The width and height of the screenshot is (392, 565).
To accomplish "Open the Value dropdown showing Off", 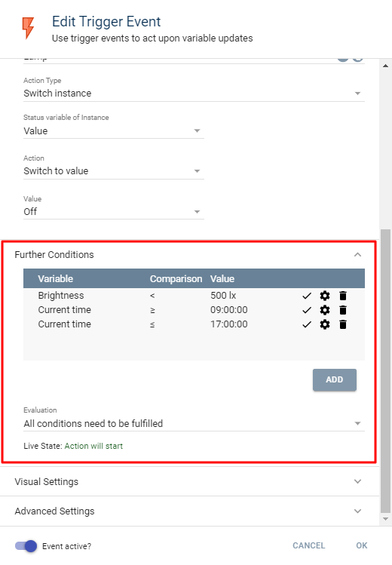I will [x=114, y=212].
